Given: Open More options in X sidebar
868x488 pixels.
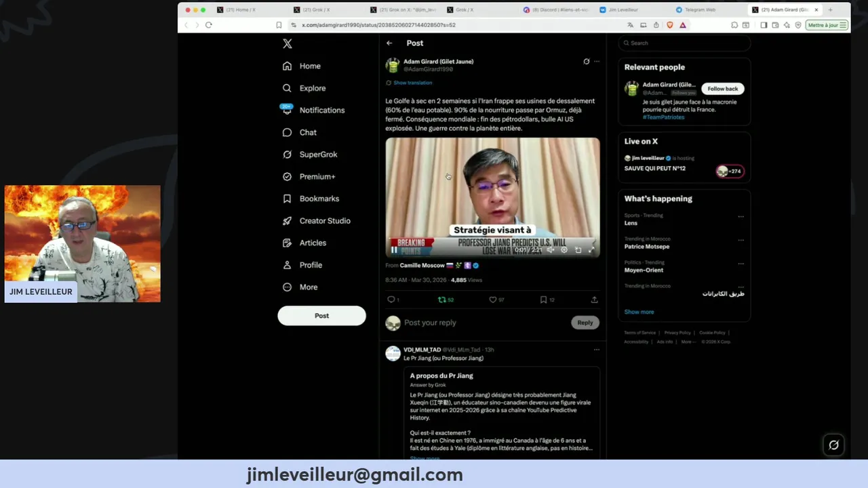Looking at the screenshot, I should (300, 287).
